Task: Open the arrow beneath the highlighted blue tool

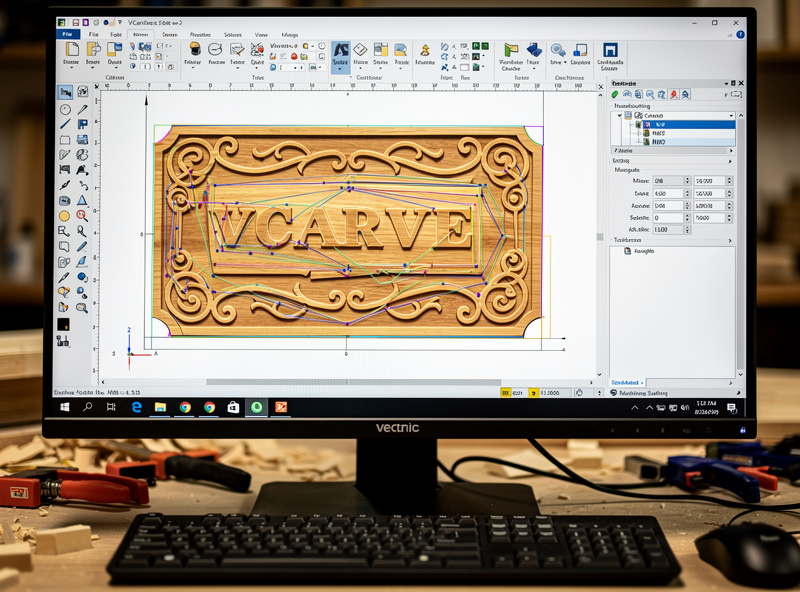Action: pyautogui.click(x=340, y=69)
